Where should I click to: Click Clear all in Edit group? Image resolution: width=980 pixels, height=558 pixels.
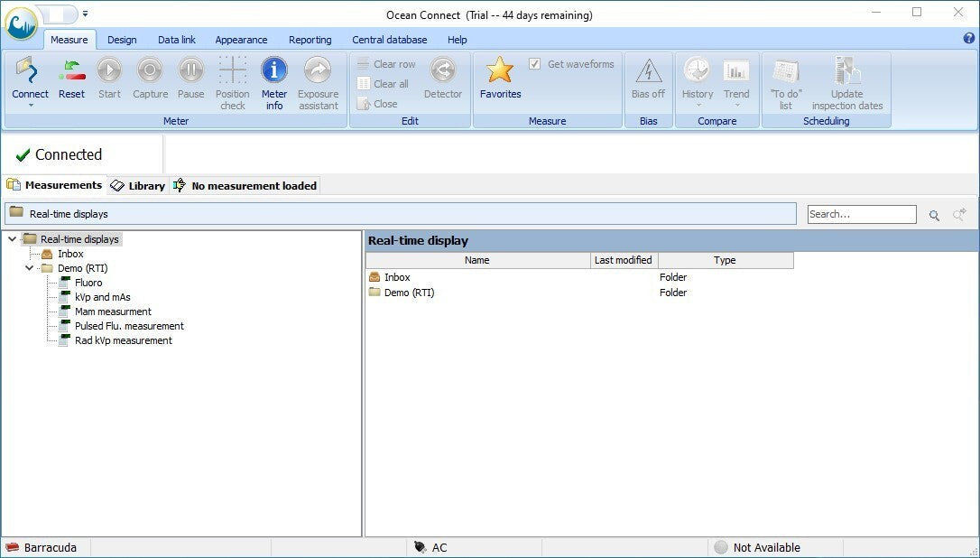(x=384, y=84)
